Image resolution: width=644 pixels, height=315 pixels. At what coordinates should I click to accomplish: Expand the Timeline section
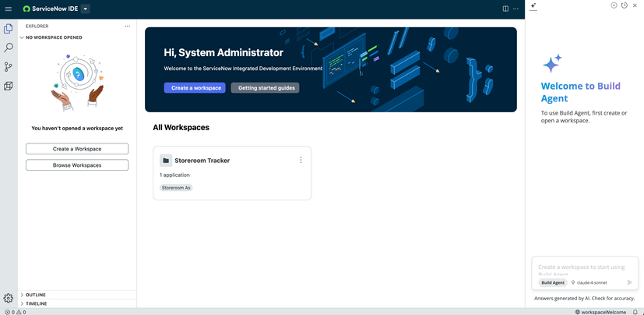click(x=22, y=303)
